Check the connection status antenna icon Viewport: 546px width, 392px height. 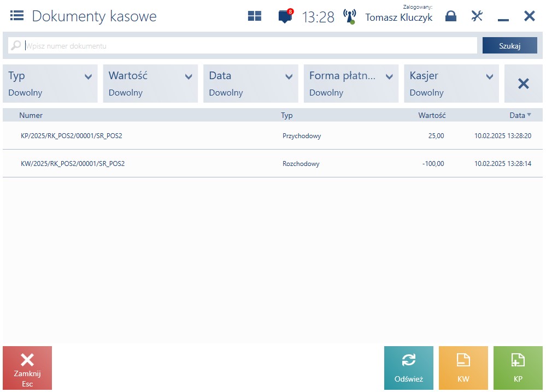[350, 16]
